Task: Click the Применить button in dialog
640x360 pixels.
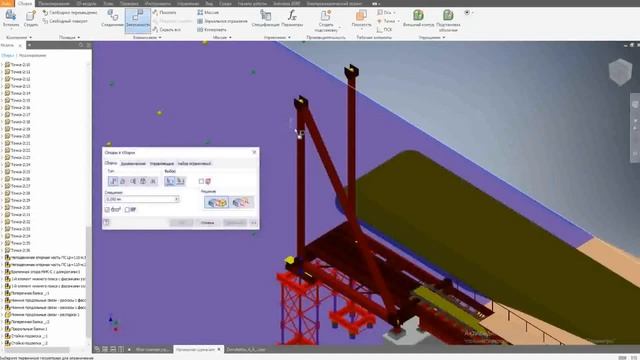Action: [x=235, y=222]
